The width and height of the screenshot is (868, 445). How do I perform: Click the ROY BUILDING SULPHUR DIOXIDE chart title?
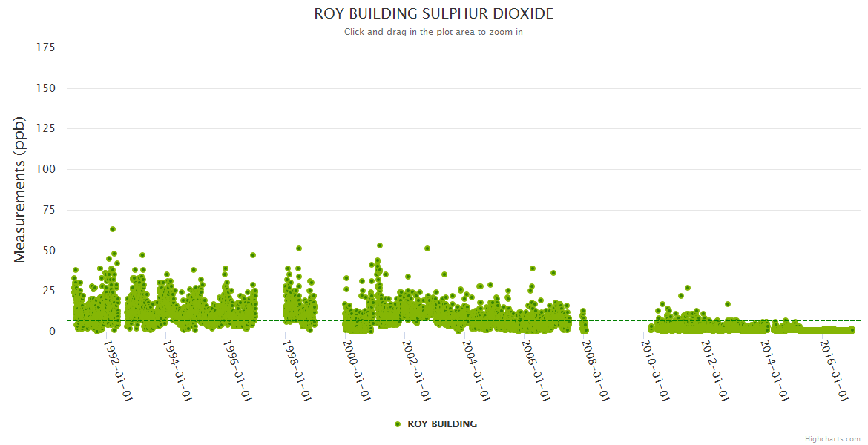[x=434, y=14]
